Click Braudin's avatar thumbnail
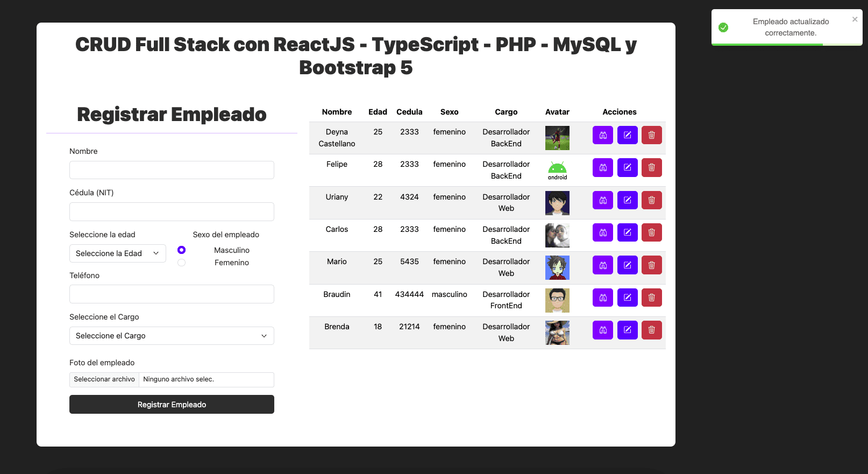Viewport: 868px width, 474px height. click(557, 300)
